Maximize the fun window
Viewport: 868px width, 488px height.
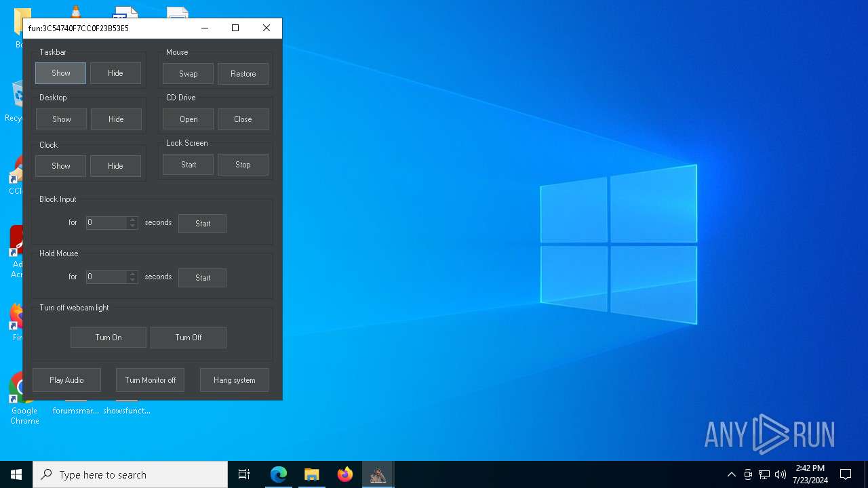tap(235, 28)
